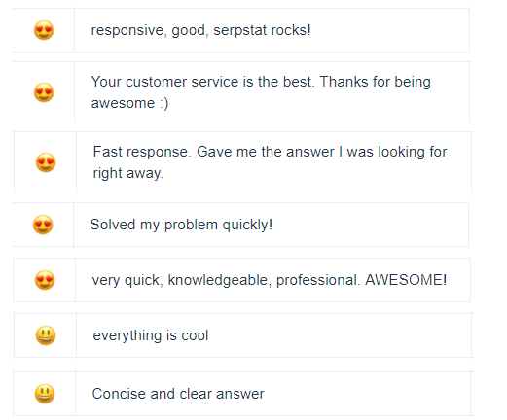Click the word 'Concise' in the last review

point(119,394)
